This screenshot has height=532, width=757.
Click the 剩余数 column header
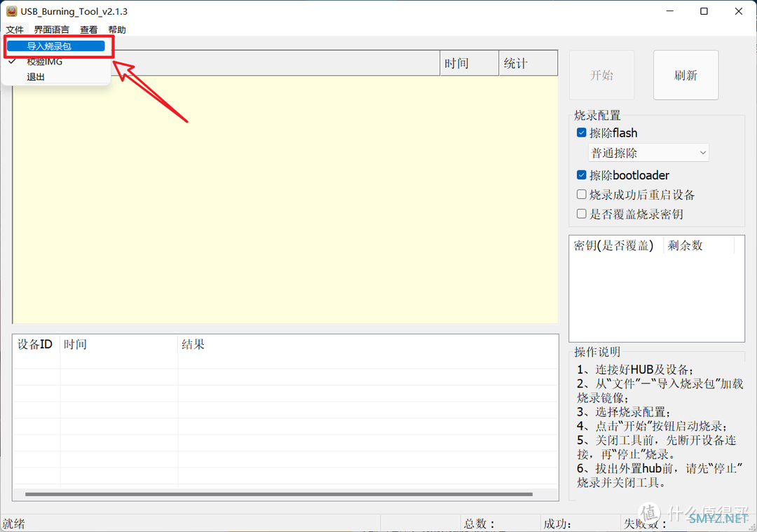click(x=699, y=245)
